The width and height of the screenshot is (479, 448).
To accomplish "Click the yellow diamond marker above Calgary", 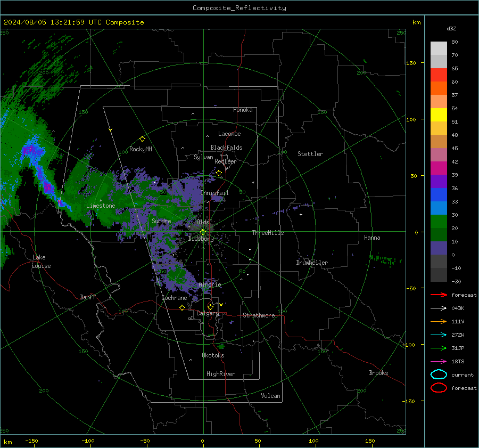I will point(210,307).
